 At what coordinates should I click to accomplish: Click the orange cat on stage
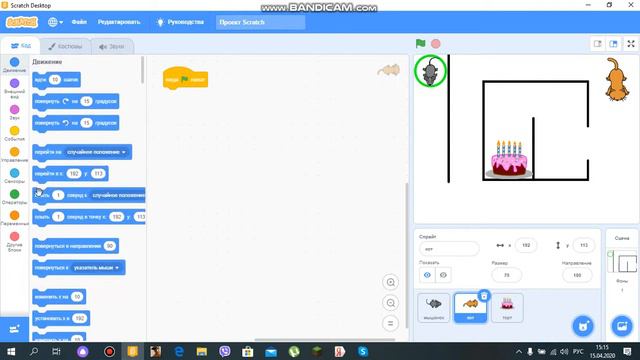point(616,79)
